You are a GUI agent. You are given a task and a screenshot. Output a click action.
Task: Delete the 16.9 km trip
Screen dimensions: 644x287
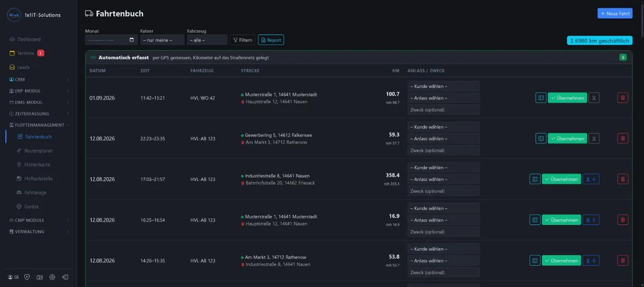[623, 220]
